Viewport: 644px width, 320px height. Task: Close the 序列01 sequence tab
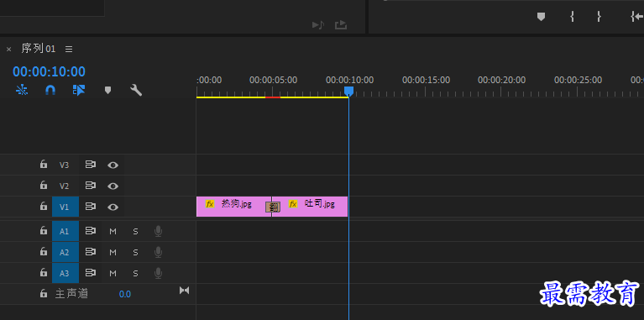pos(8,50)
